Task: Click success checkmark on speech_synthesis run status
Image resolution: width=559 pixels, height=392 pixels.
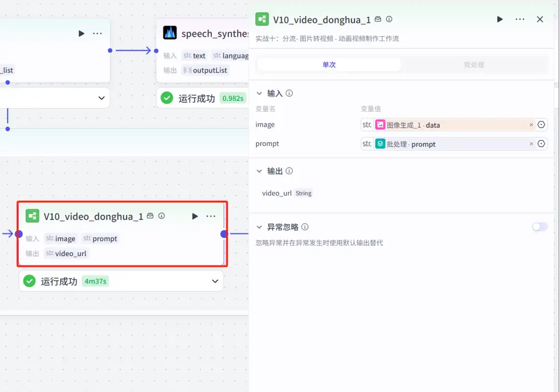Action: tap(167, 98)
